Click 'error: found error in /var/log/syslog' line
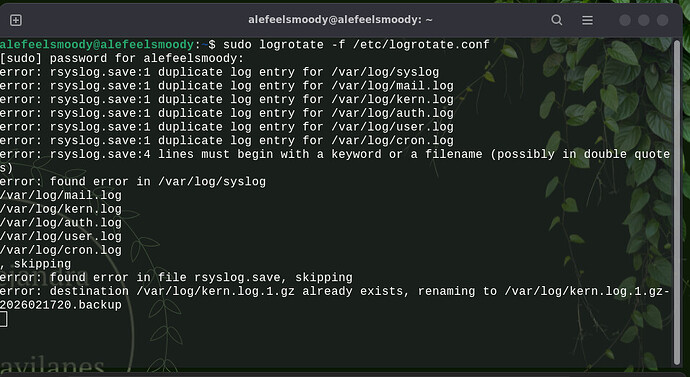The width and height of the screenshot is (690, 377). pyautogui.click(x=133, y=182)
